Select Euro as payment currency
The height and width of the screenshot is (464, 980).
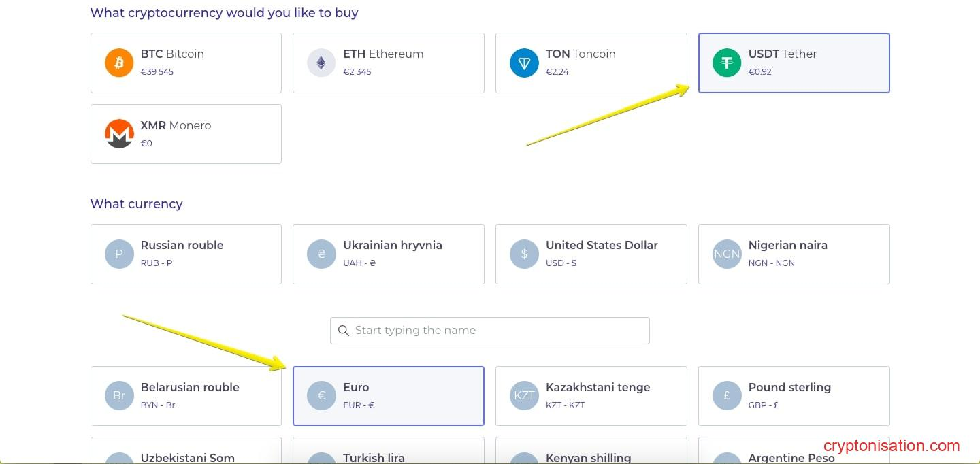388,396
